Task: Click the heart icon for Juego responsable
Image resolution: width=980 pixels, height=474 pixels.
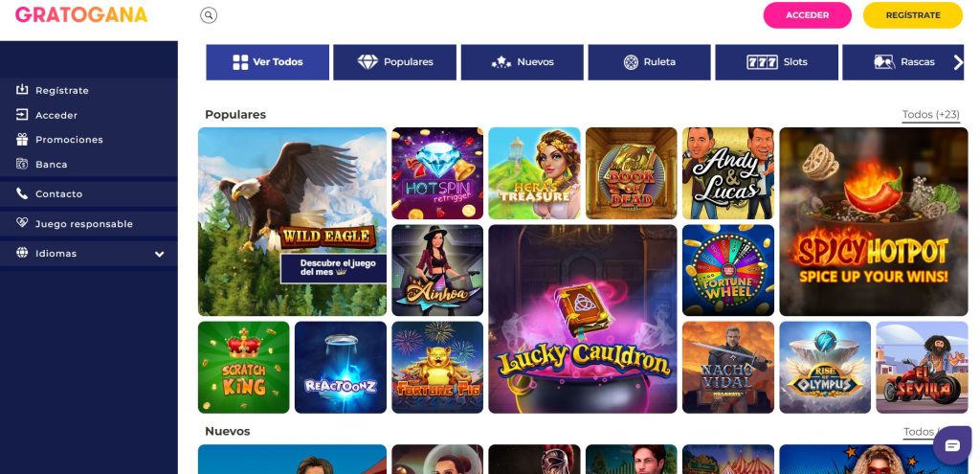Action: click(22, 223)
